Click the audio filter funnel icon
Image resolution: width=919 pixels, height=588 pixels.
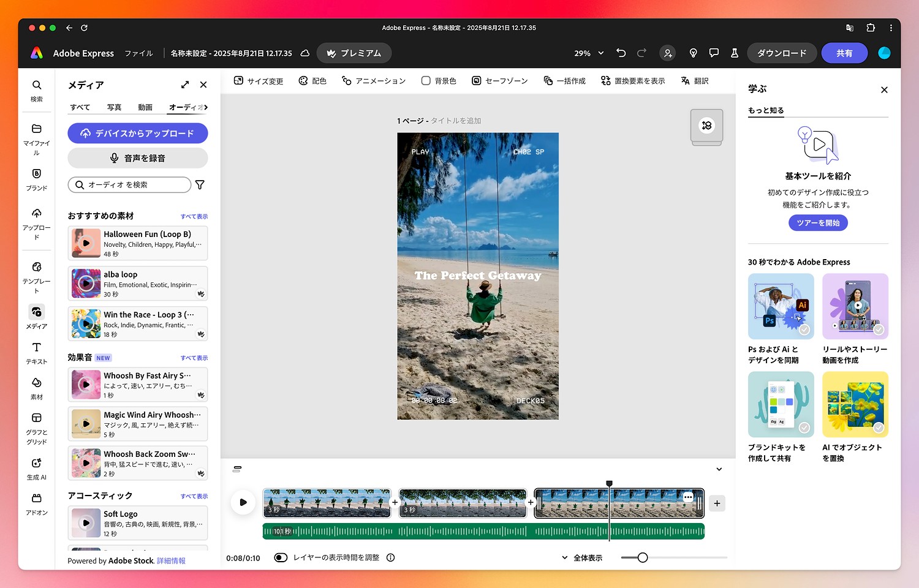(200, 185)
